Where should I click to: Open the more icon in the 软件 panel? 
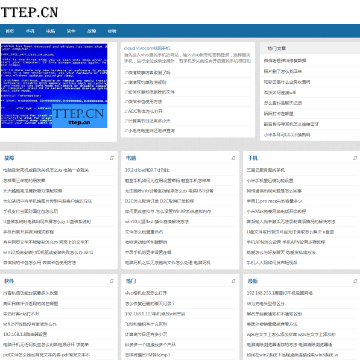click(x=112, y=281)
